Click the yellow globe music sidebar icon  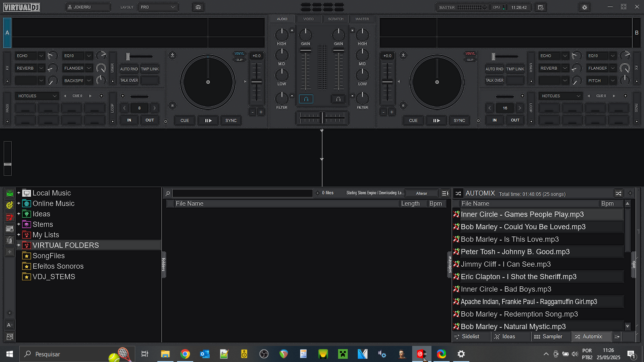click(10, 205)
